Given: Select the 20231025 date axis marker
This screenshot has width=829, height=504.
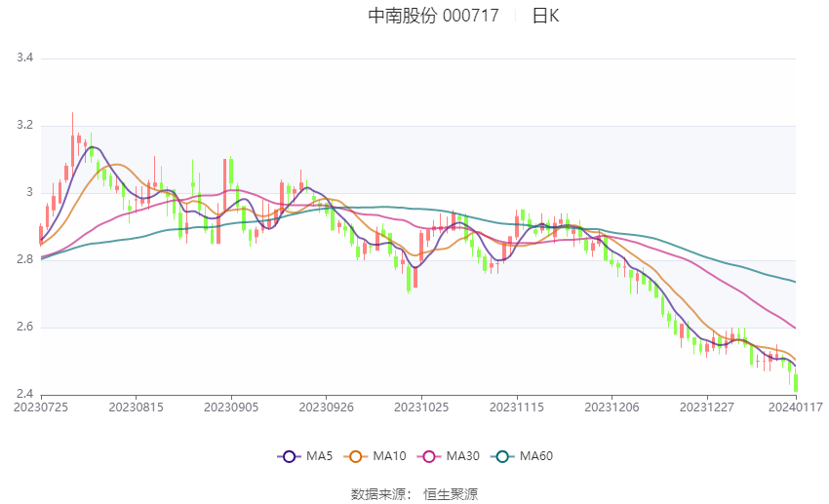Looking at the screenshot, I should coord(421,407).
